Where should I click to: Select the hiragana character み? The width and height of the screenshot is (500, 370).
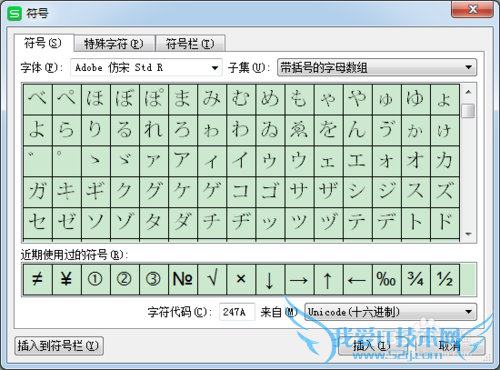(212, 99)
